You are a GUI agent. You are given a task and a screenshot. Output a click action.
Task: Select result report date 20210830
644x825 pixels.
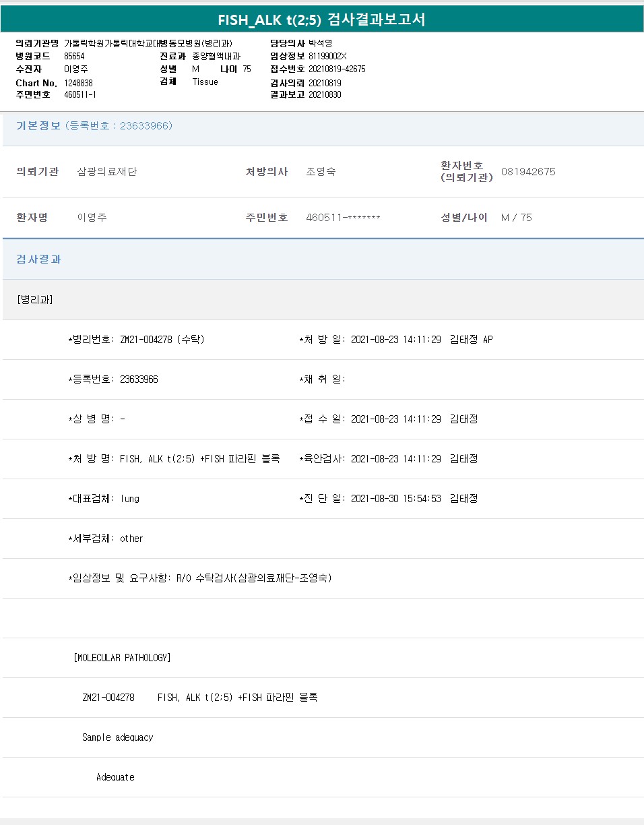[x=325, y=94]
